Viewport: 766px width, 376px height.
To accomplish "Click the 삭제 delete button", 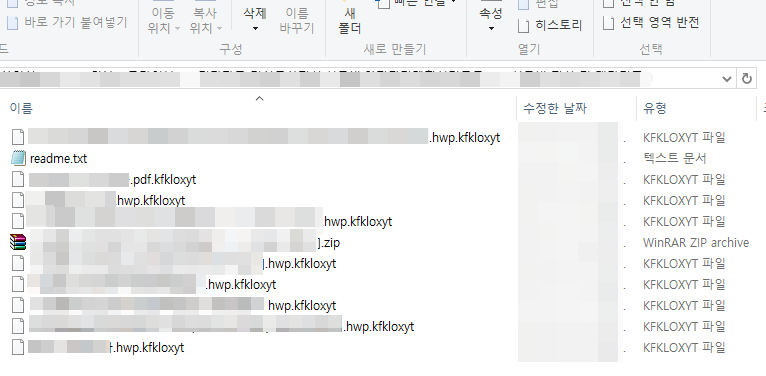I will tap(255, 14).
